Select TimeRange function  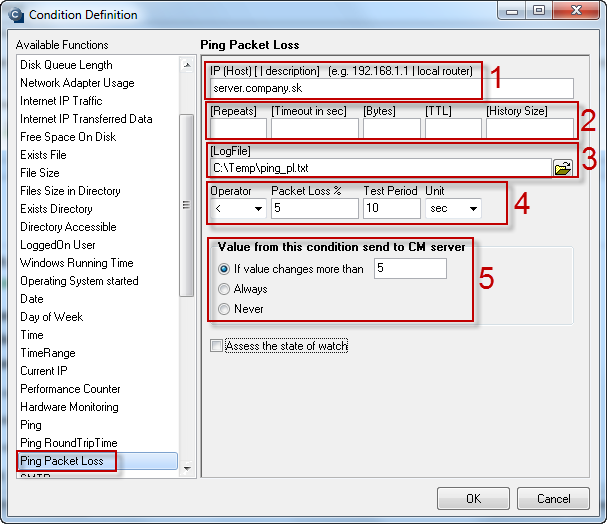tap(48, 353)
